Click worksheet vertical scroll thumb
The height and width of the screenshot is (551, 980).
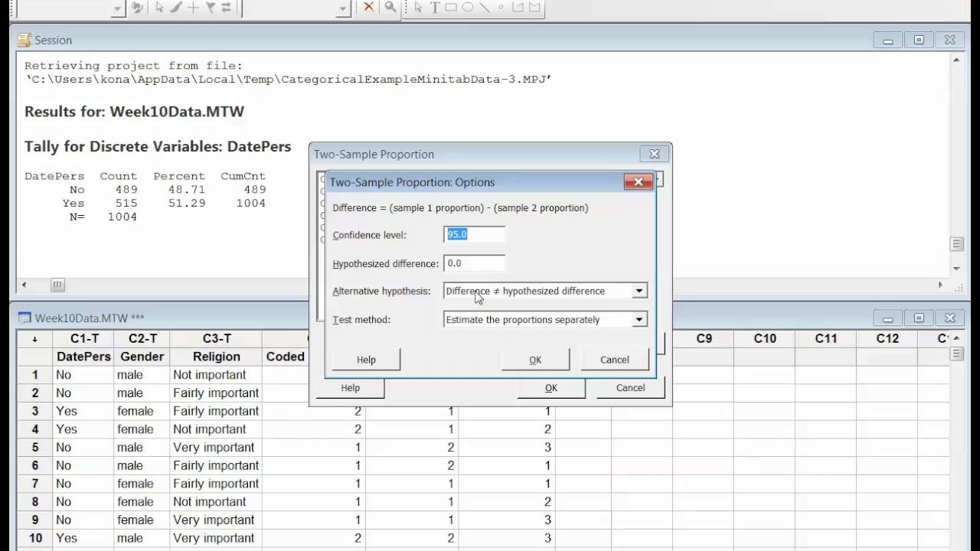956,354
